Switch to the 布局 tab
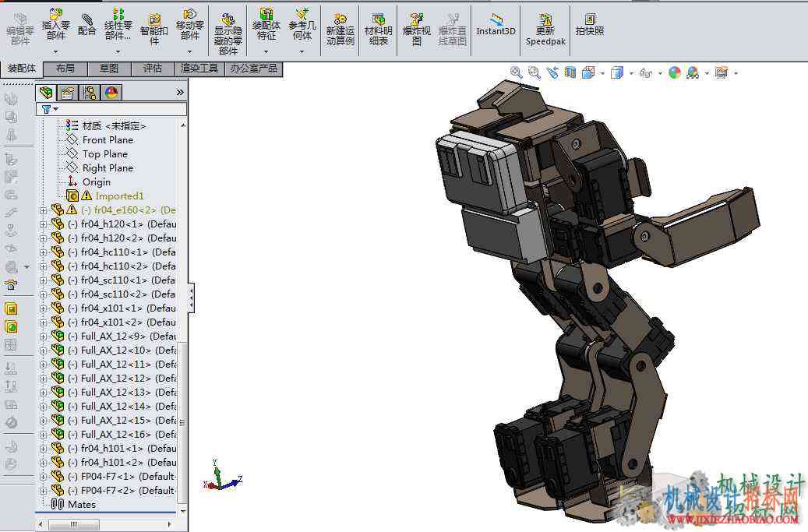The width and height of the screenshot is (808, 532). (65, 69)
